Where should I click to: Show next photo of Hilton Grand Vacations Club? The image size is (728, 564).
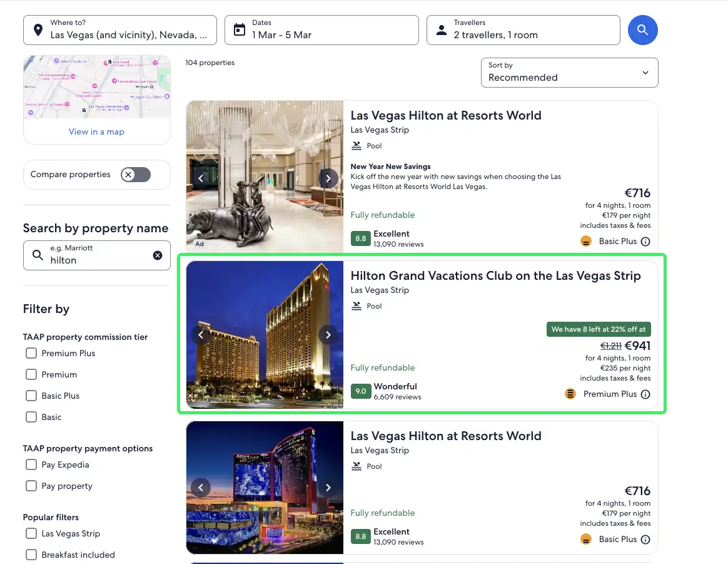(328, 335)
